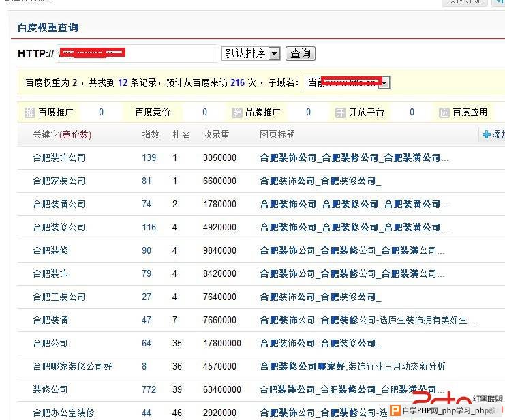Screen dimensions: 505x420
Task: Click the 品牌推广 label
Action: [x=263, y=112]
